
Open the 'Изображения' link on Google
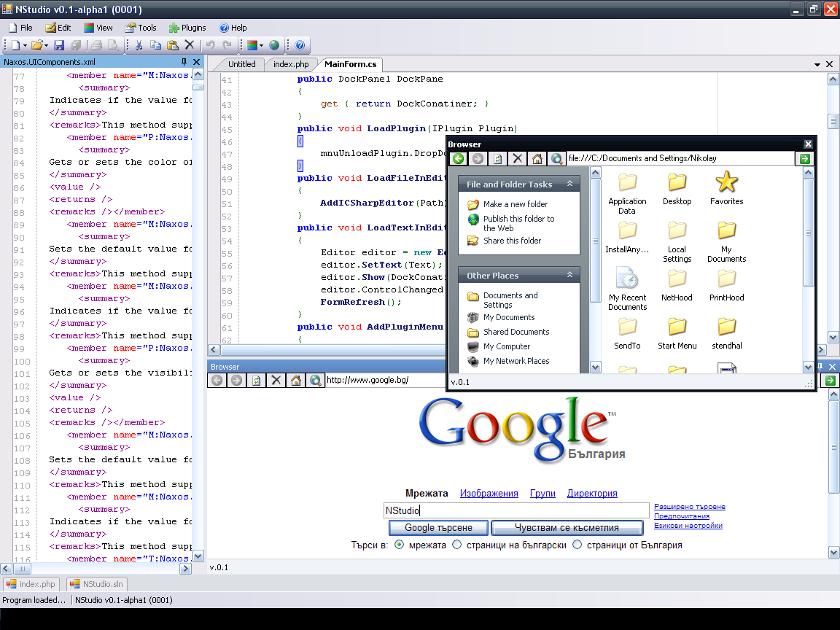pos(489,494)
